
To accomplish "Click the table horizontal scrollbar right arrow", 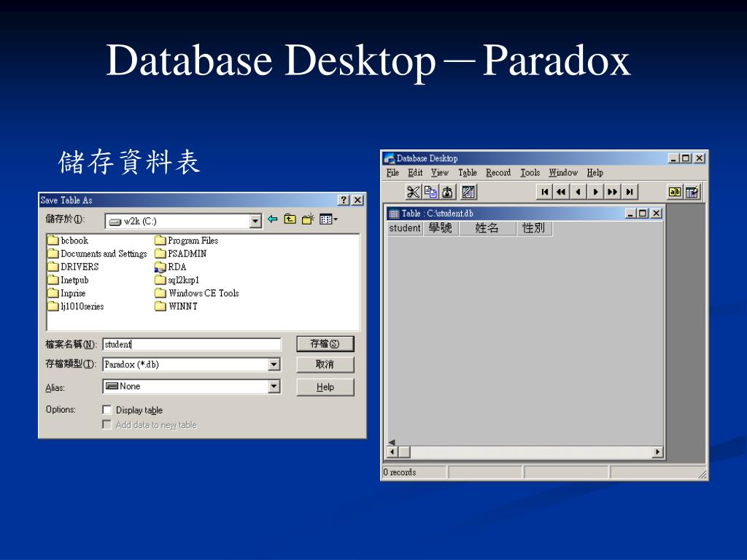I will tap(657, 451).
